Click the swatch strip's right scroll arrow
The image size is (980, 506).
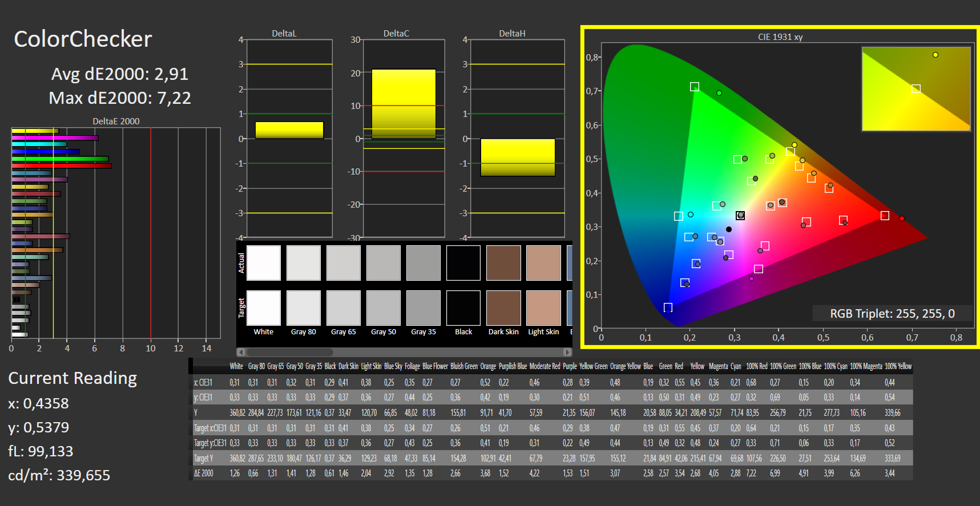(x=567, y=352)
